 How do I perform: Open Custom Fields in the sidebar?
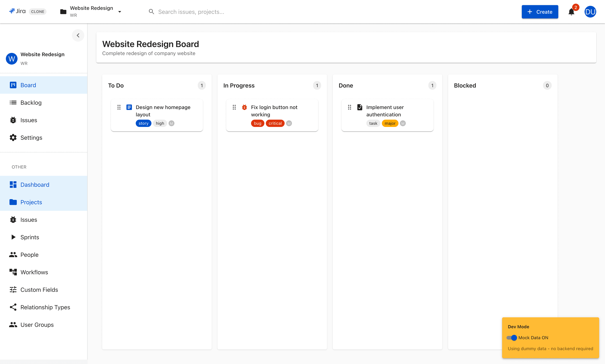(x=39, y=290)
